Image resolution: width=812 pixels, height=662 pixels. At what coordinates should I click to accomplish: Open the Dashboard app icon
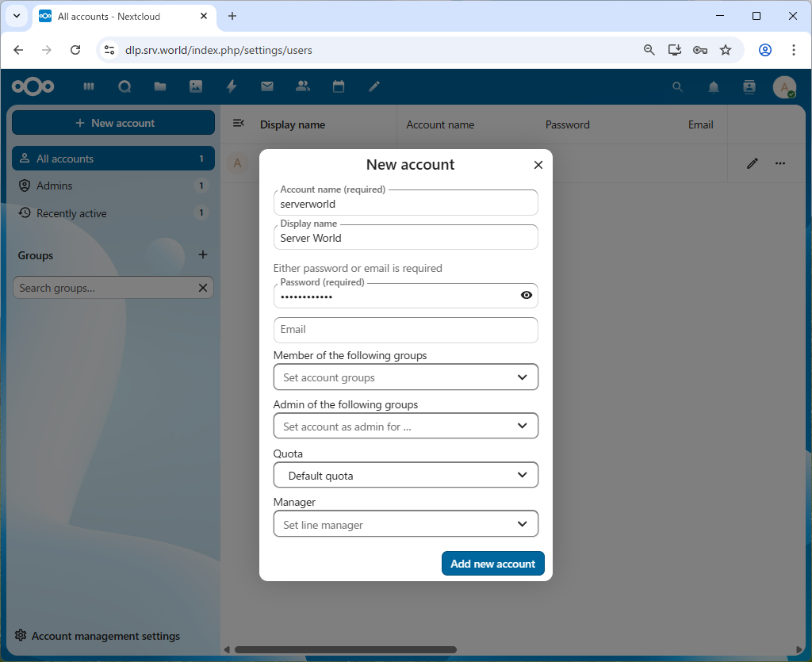click(x=89, y=86)
